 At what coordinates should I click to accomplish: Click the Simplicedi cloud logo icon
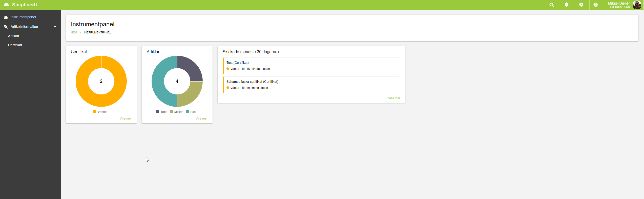coord(7,5)
